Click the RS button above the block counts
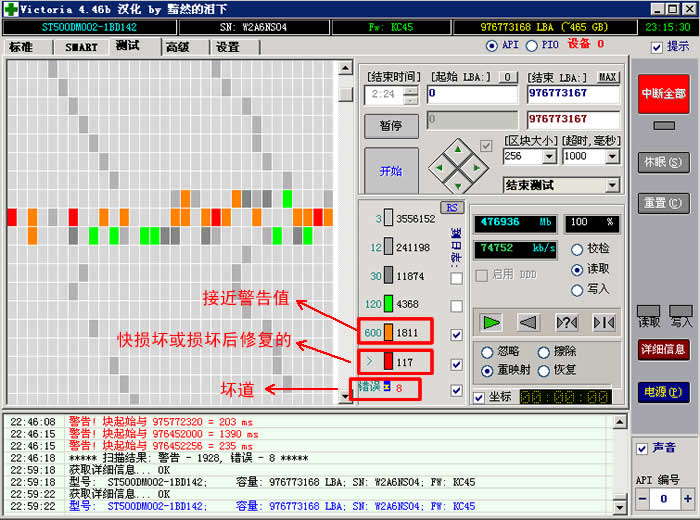 [x=452, y=208]
